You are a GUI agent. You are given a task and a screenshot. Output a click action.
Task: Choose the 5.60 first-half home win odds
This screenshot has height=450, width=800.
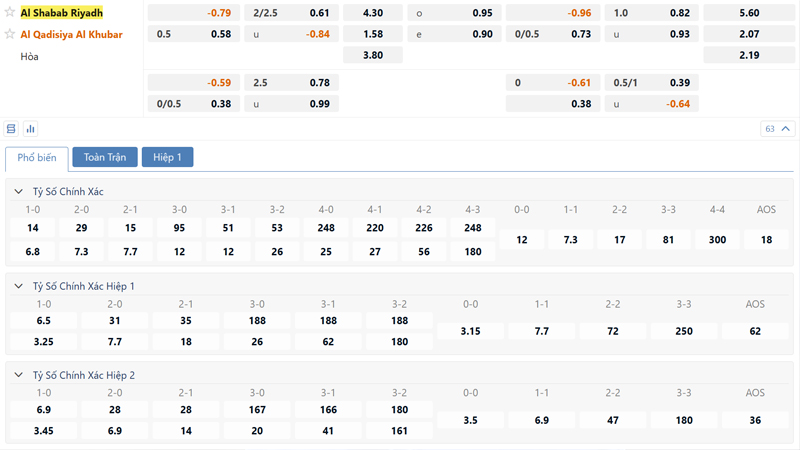click(749, 13)
